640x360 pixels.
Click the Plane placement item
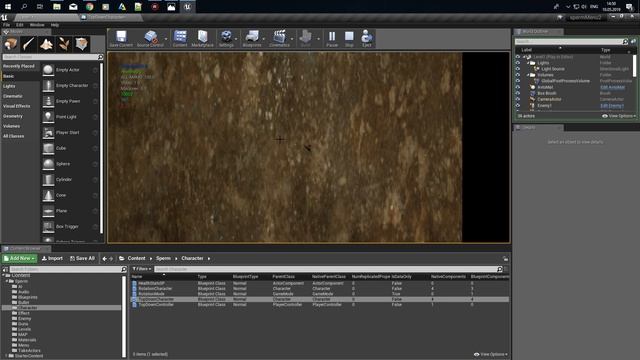pyautogui.click(x=70, y=211)
